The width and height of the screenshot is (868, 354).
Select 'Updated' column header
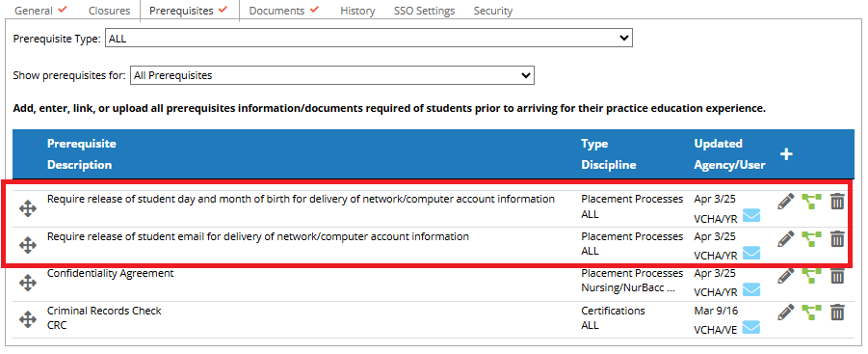point(718,144)
